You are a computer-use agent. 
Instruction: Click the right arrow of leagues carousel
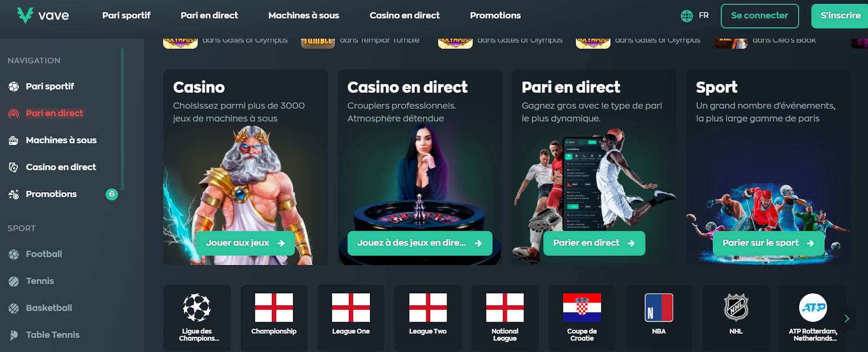846,319
